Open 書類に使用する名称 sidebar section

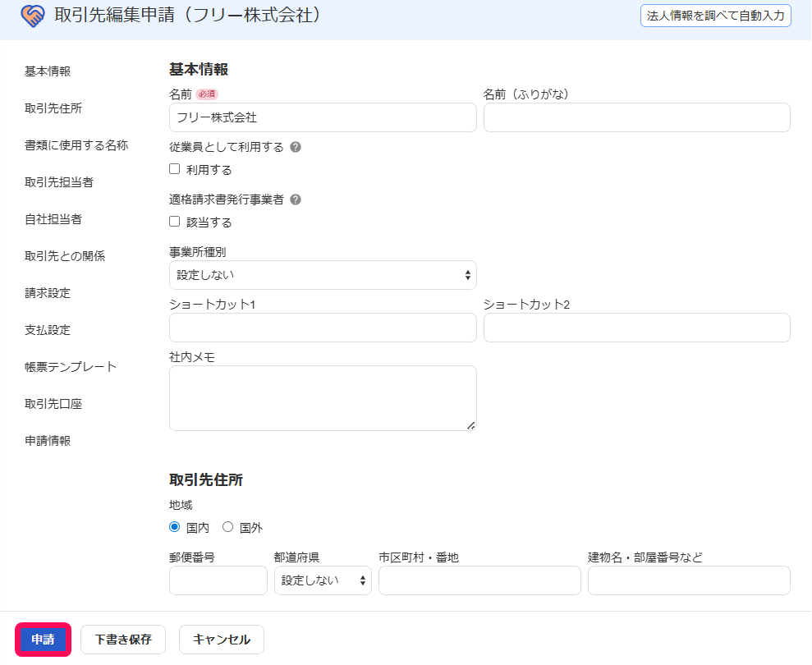tap(76, 145)
